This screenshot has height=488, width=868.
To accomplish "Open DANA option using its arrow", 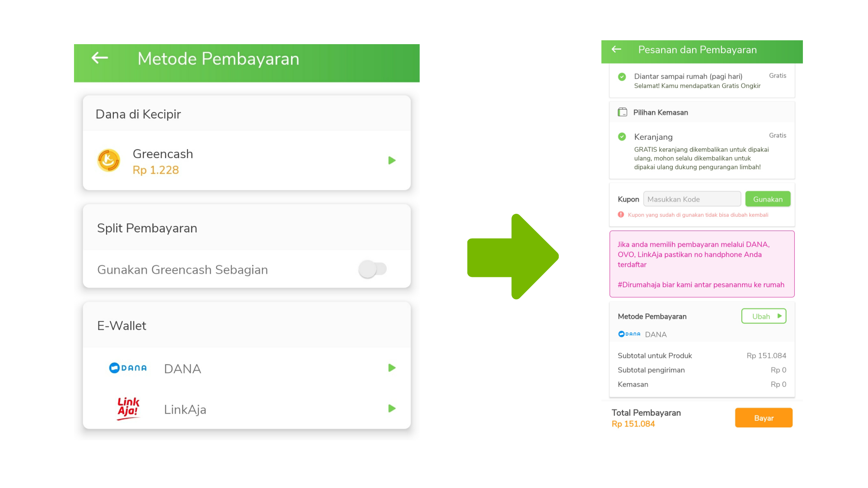I will [x=392, y=368].
